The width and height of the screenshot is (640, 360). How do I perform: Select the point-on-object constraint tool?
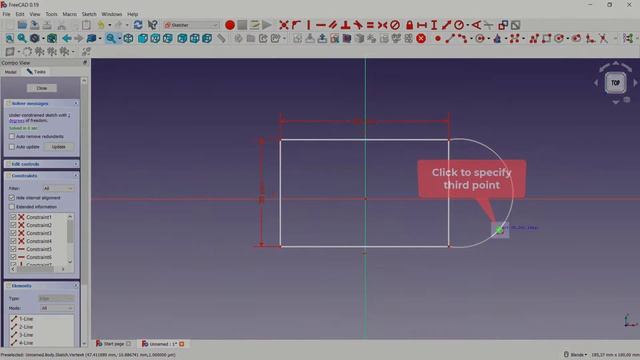point(296,25)
